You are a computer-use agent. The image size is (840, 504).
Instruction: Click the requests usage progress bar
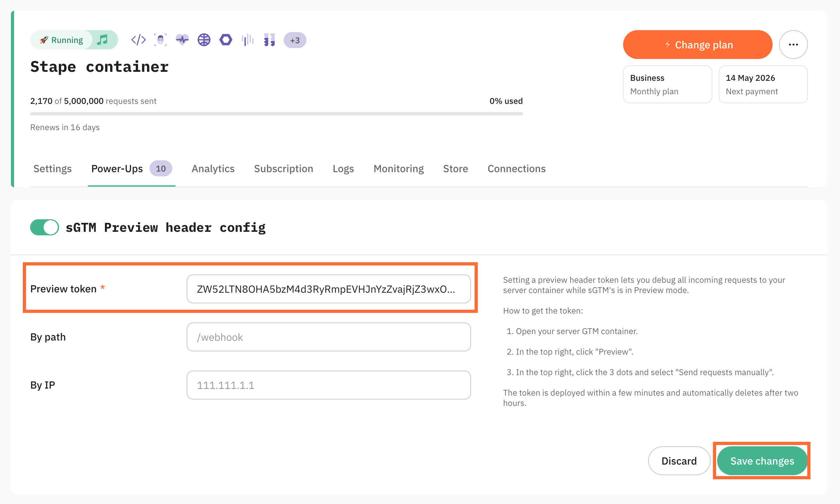[x=276, y=114]
